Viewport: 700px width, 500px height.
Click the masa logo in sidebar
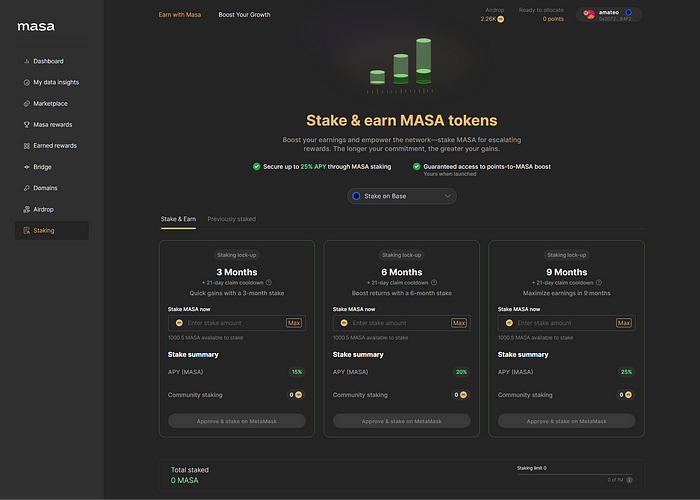click(x=36, y=26)
